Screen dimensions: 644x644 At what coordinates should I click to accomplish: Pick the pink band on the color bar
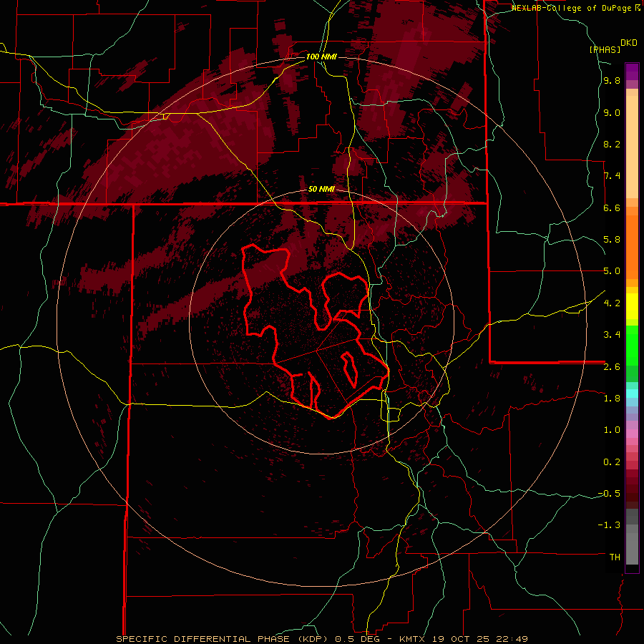click(632, 434)
